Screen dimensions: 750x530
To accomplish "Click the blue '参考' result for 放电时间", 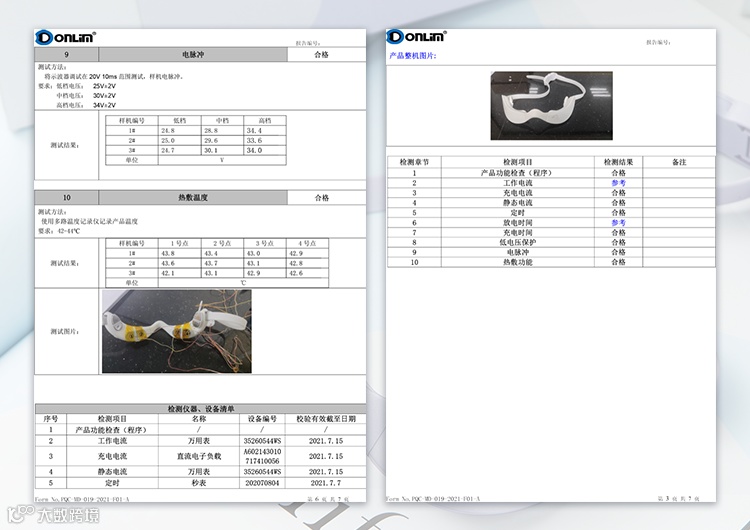I will tap(618, 222).
